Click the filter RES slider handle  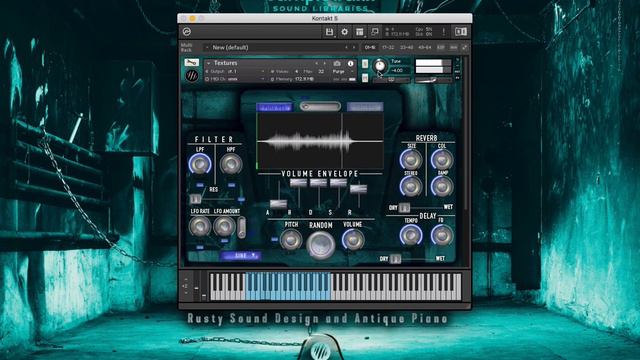coord(195,199)
